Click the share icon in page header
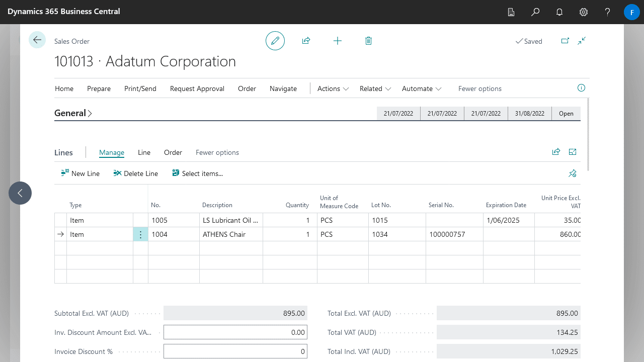644x362 pixels. coord(306,41)
